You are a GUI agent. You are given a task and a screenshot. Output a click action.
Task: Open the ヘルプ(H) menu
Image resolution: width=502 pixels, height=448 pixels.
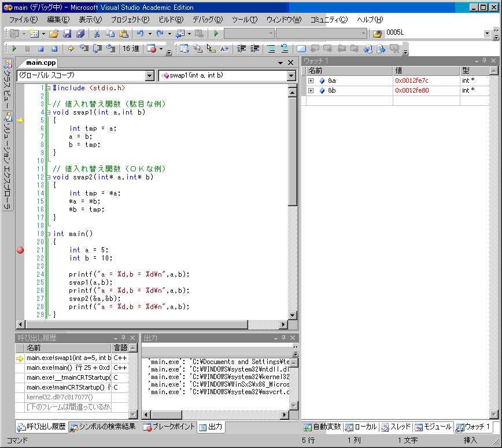point(370,20)
